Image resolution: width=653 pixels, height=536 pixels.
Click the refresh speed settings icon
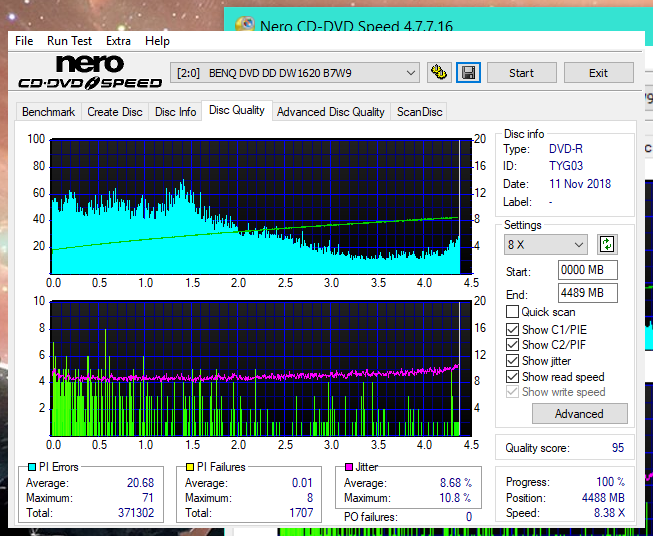click(607, 244)
